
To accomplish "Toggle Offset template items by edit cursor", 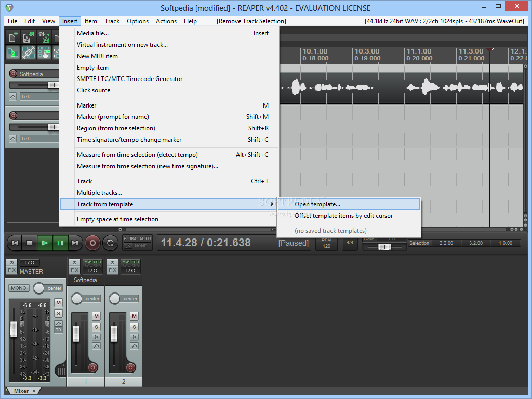I will [x=349, y=216].
